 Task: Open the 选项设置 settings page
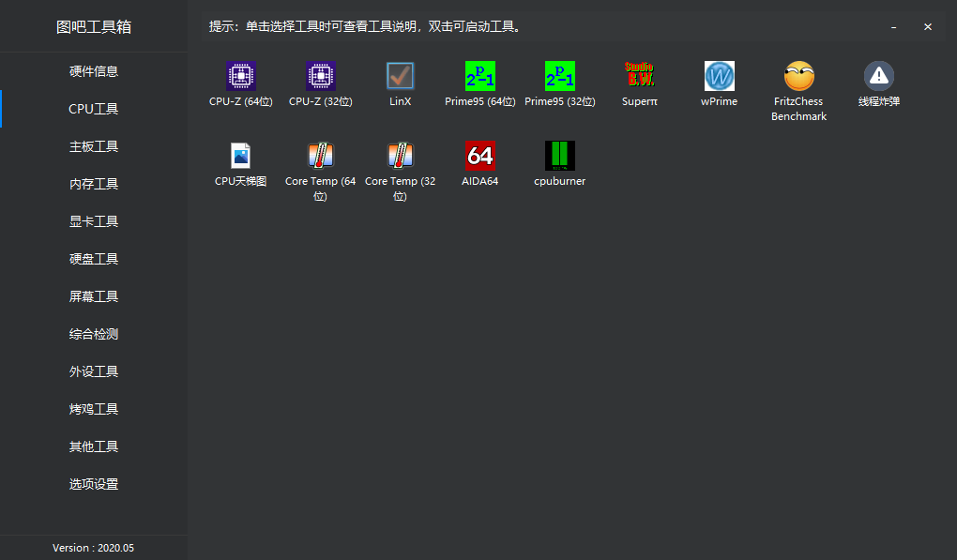coord(94,484)
